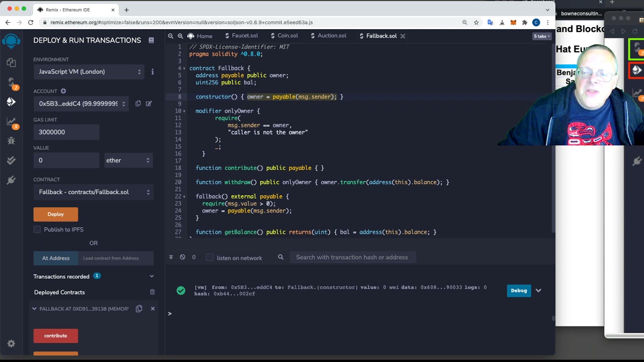Open the Debugger bug icon

(x=11, y=141)
